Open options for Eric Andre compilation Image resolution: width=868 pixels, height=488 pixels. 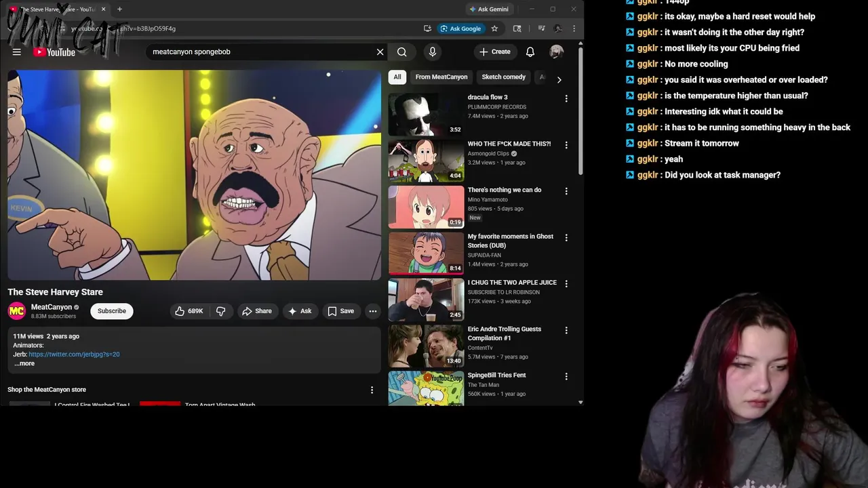(566, 330)
